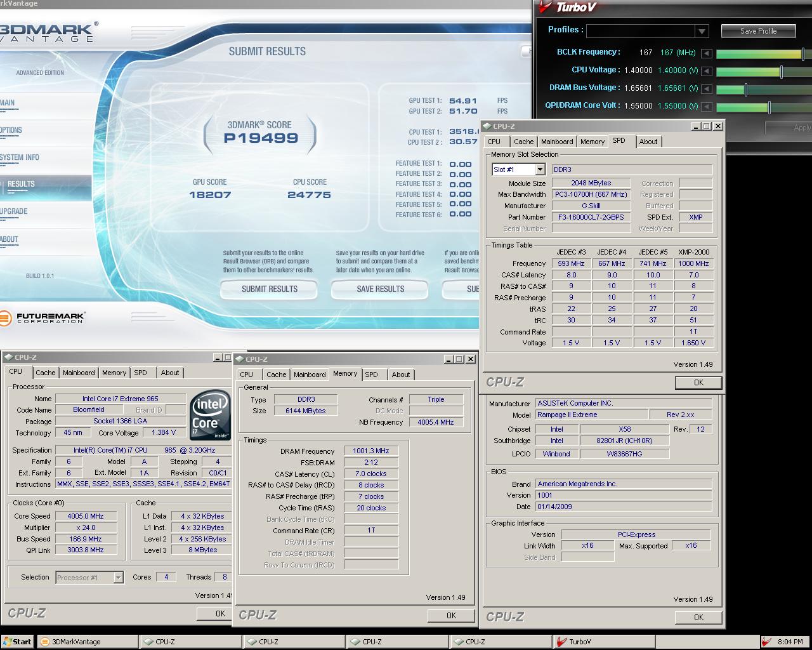Viewport: 812px width, 650px height.
Task: Click the BCLK Frequency decrease arrow in TurboV
Action: [706, 53]
